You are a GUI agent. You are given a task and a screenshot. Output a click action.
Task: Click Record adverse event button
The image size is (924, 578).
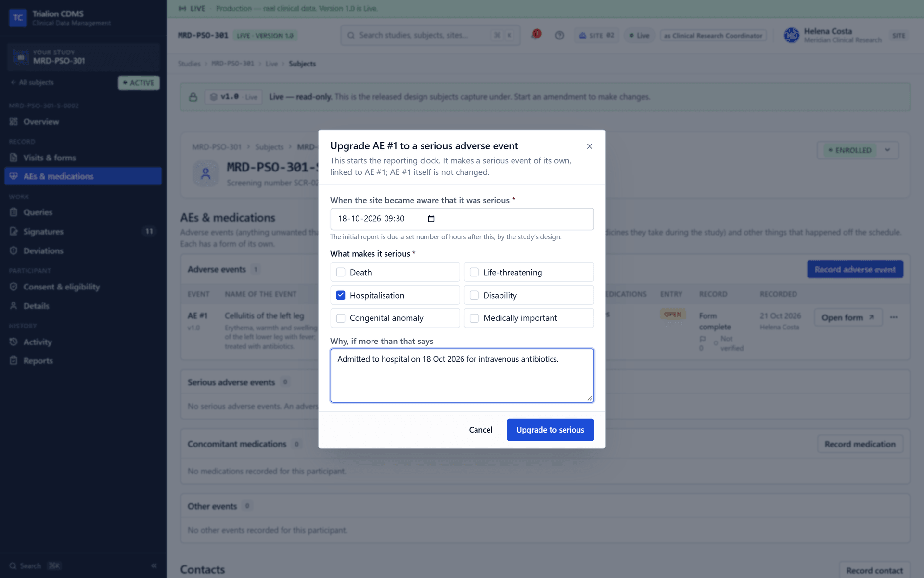855,269
